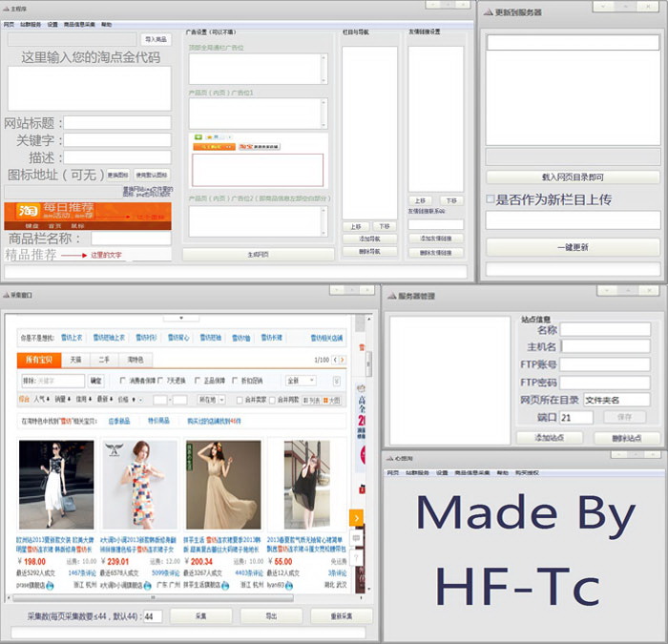Tick the 消费者保障 filter checkbox
This screenshot has height=644, width=668.
pyautogui.click(x=122, y=380)
